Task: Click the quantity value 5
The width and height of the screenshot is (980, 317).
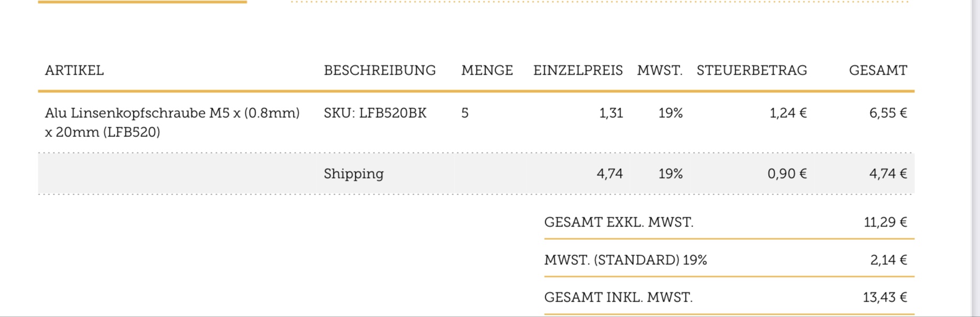Action: 465,113
